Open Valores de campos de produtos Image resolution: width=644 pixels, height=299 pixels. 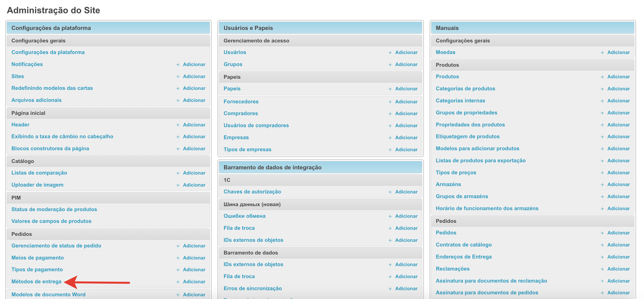click(51, 221)
